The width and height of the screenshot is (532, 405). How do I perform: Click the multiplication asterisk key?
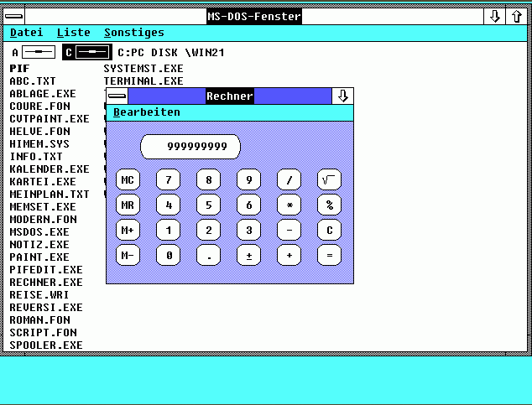(x=289, y=205)
